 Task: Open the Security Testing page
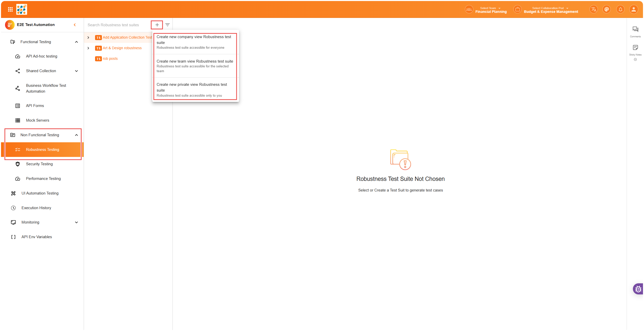(x=39, y=164)
